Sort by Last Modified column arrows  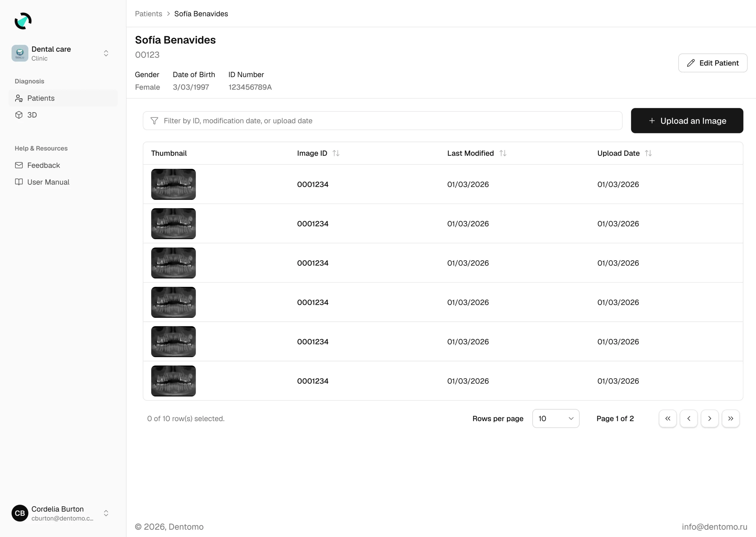[x=503, y=153]
